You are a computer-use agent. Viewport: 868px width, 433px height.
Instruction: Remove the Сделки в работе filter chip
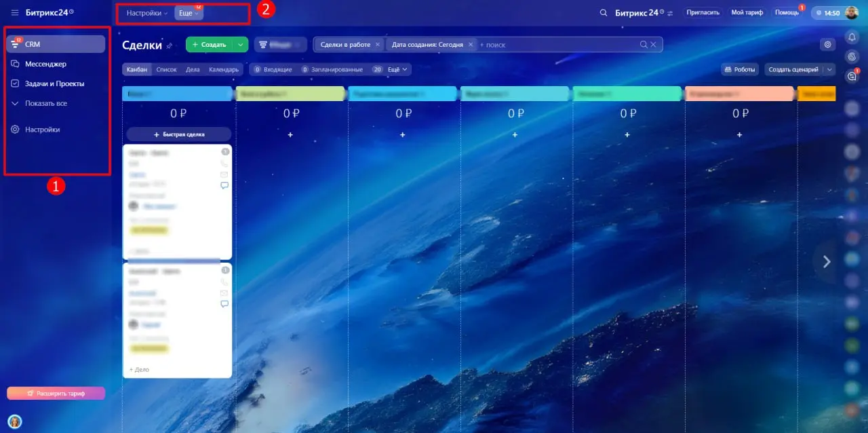pos(378,45)
